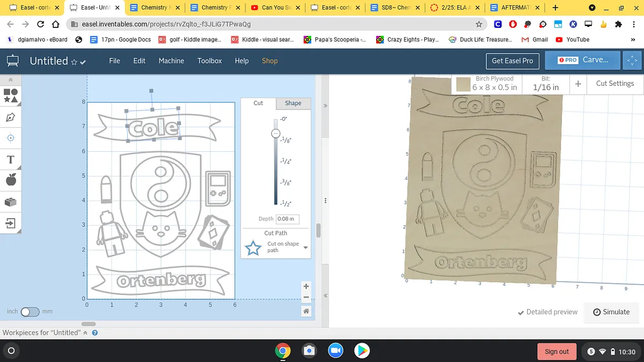Click the drag divider between panes

coord(325,201)
